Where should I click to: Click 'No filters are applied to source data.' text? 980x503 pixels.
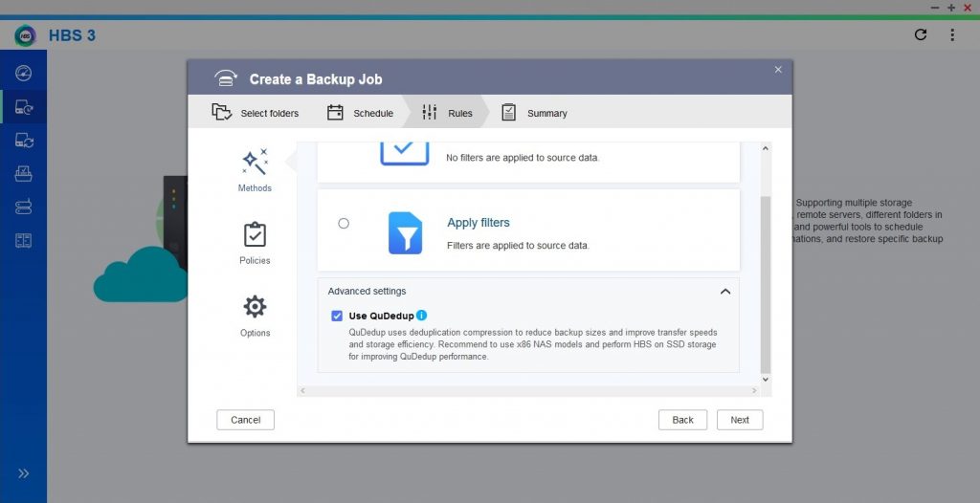(523, 158)
